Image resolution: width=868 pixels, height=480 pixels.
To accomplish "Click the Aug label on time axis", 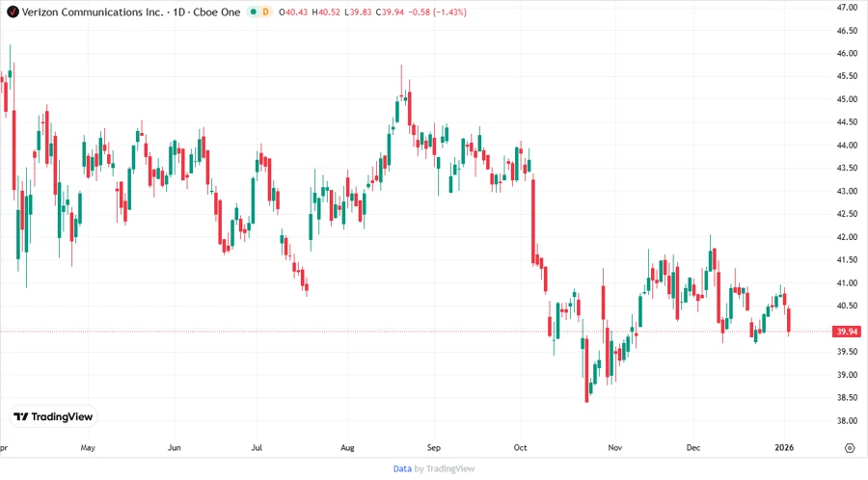I will coord(347,447).
